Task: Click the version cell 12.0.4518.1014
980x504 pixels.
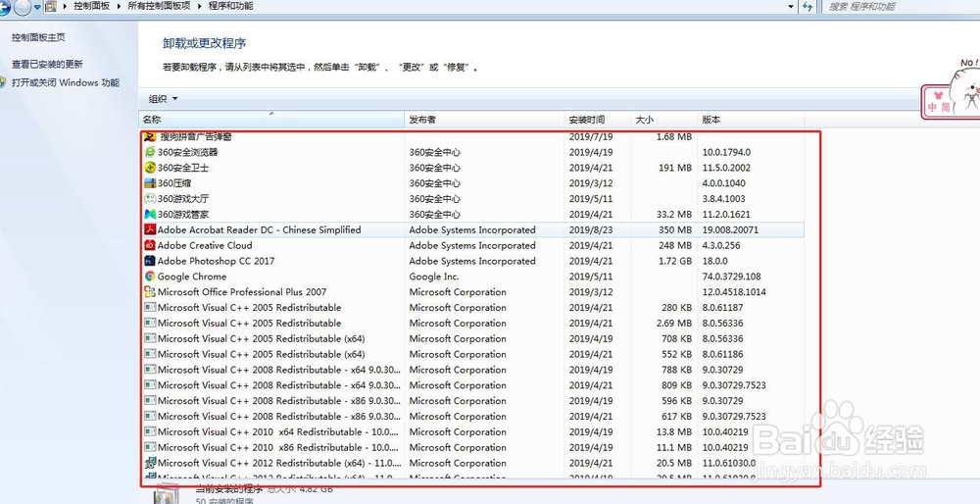Action: (734, 292)
